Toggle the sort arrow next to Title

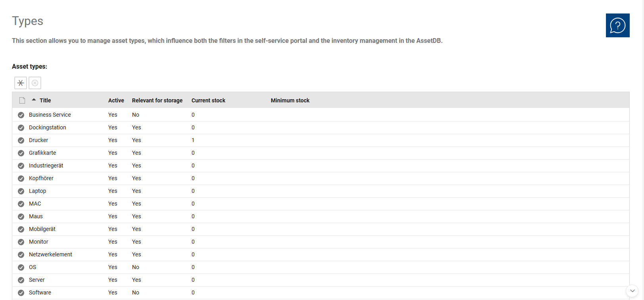click(x=34, y=100)
